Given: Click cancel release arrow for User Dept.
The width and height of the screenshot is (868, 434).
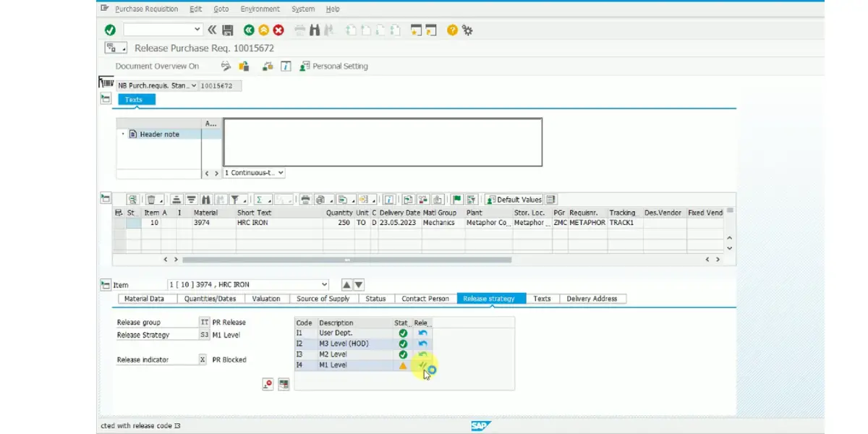Looking at the screenshot, I should [x=422, y=333].
